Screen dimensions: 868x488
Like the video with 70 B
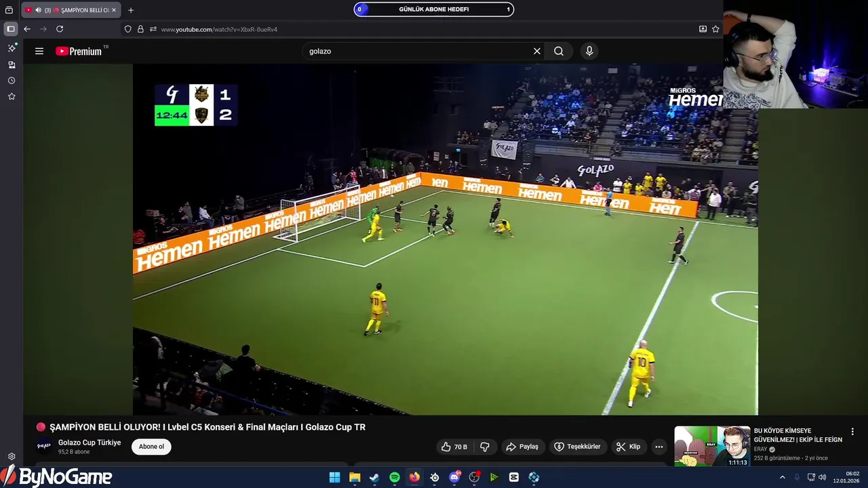pos(454,447)
